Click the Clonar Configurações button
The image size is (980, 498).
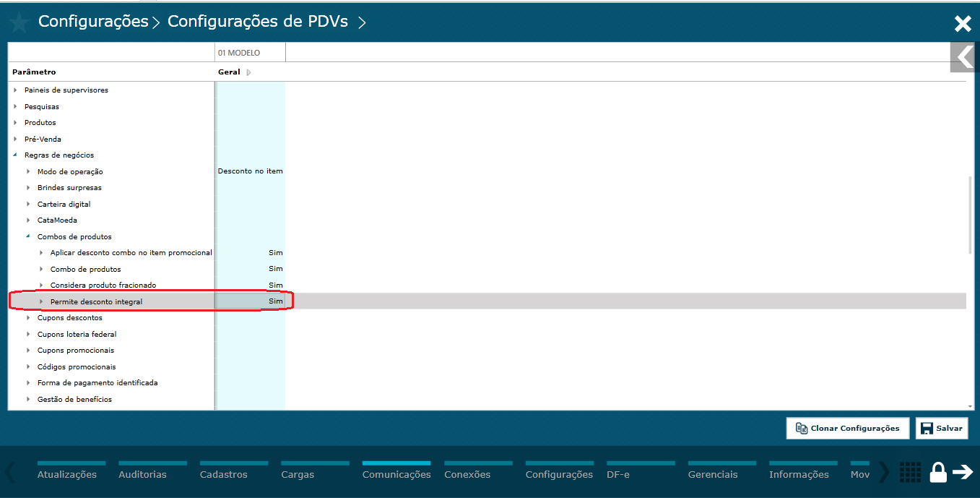[x=848, y=428]
